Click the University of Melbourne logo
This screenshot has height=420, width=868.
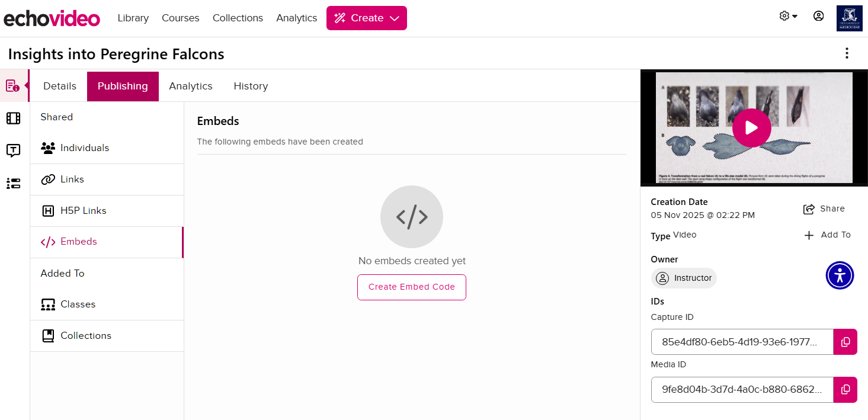coord(849,18)
